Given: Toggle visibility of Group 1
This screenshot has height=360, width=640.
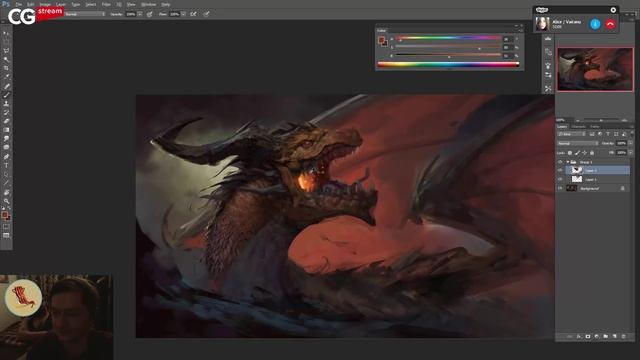Looking at the screenshot, I should [560, 162].
